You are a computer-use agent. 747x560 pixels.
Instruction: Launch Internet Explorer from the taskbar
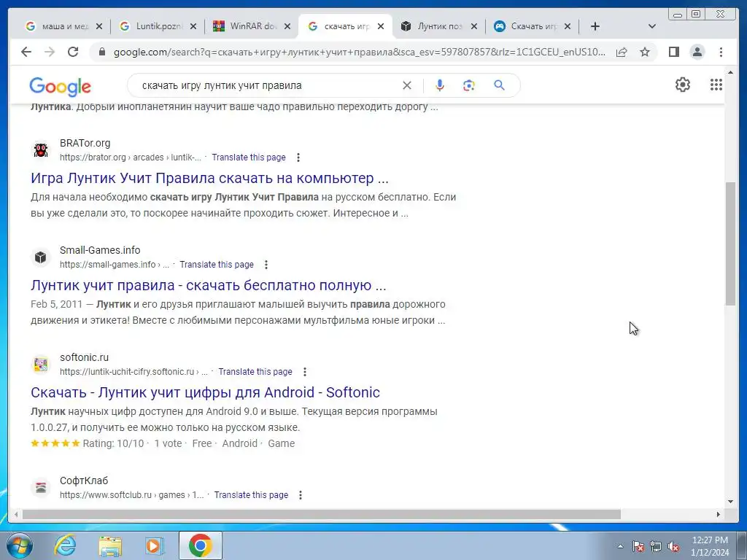[65, 545]
